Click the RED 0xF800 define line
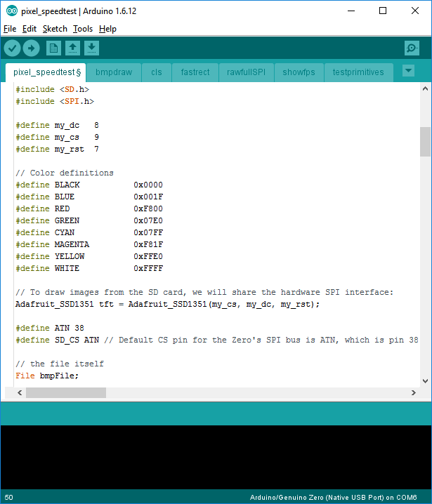The height and width of the screenshot is (504, 432). [x=89, y=208]
